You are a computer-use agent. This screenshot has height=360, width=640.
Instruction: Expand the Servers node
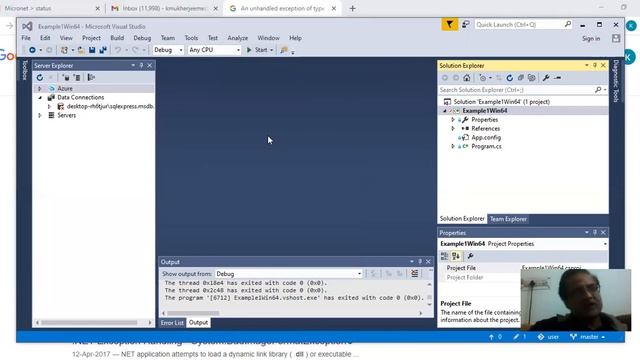(40, 116)
